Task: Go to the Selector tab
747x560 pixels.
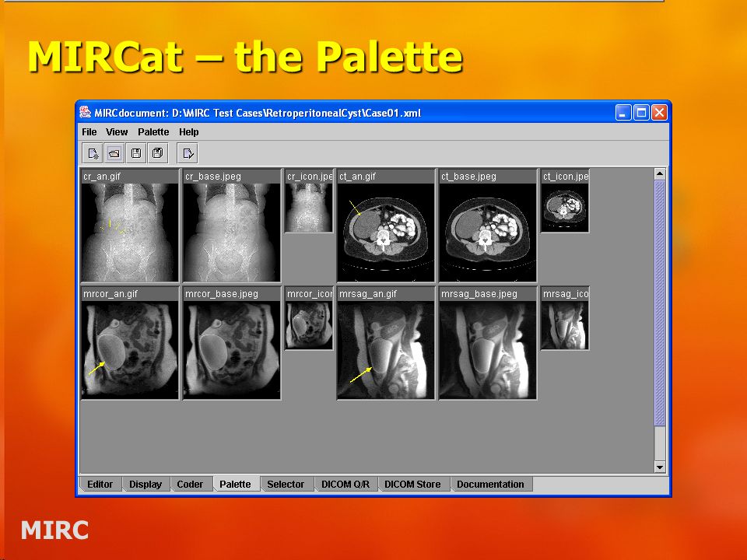Action: tap(286, 485)
